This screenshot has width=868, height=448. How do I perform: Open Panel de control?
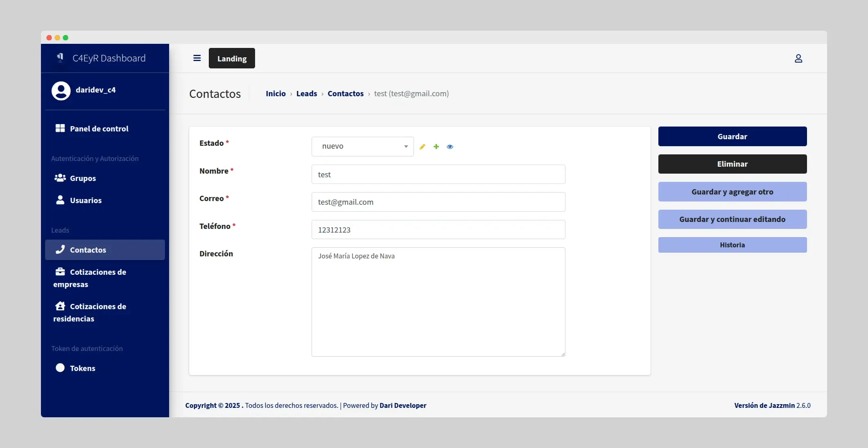(x=99, y=129)
